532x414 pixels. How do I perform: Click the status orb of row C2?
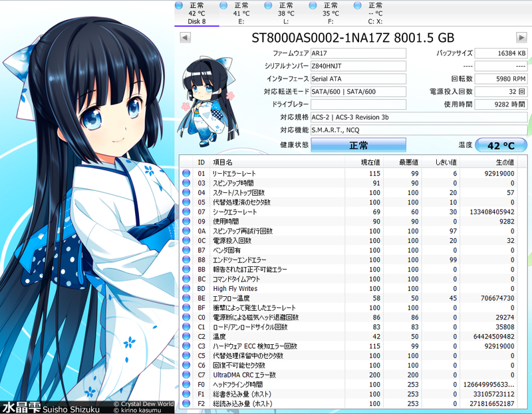[186, 336]
